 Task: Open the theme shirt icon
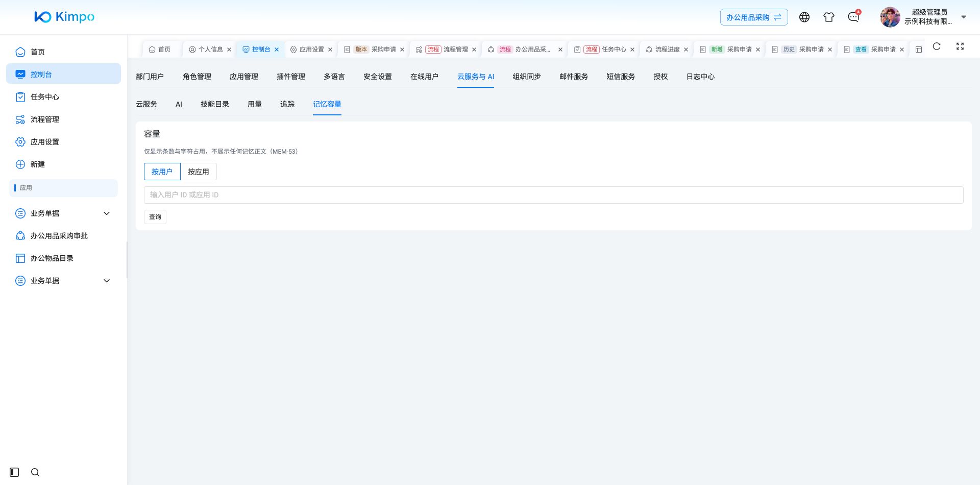829,17
